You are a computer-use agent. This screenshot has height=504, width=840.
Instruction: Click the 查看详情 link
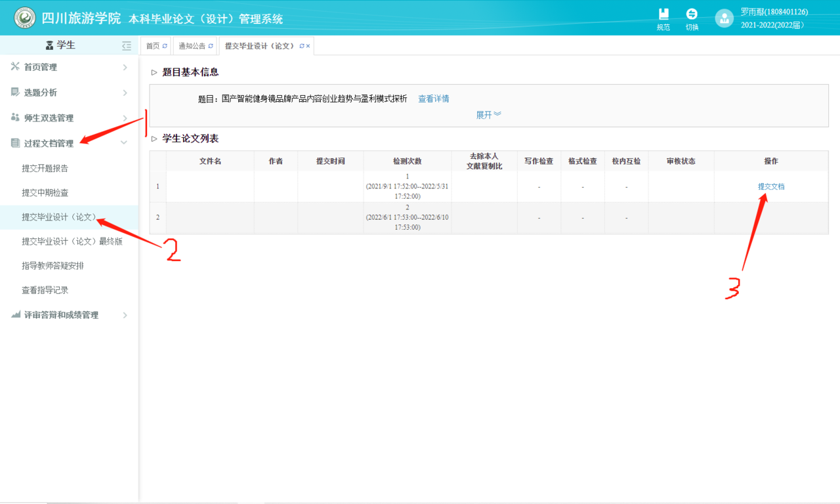[x=434, y=99]
